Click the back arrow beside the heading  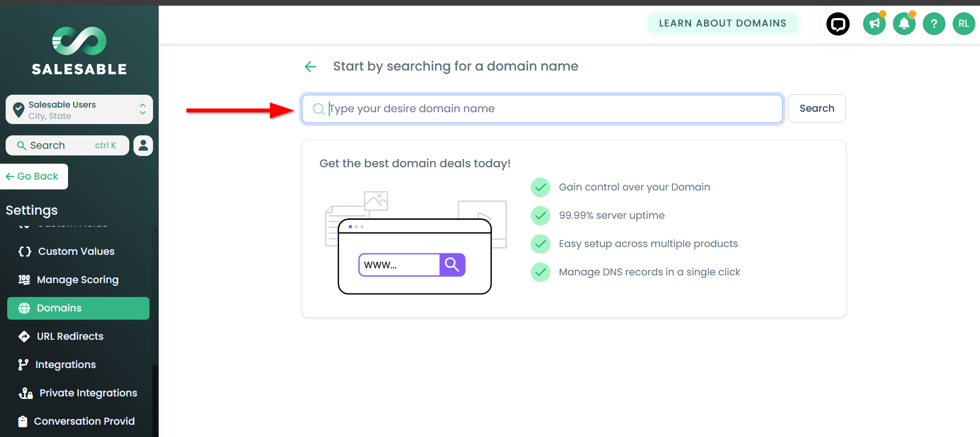click(310, 66)
